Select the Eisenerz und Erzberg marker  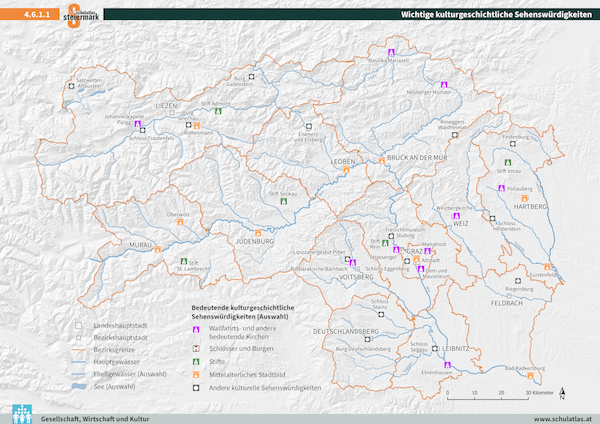coord(309,126)
